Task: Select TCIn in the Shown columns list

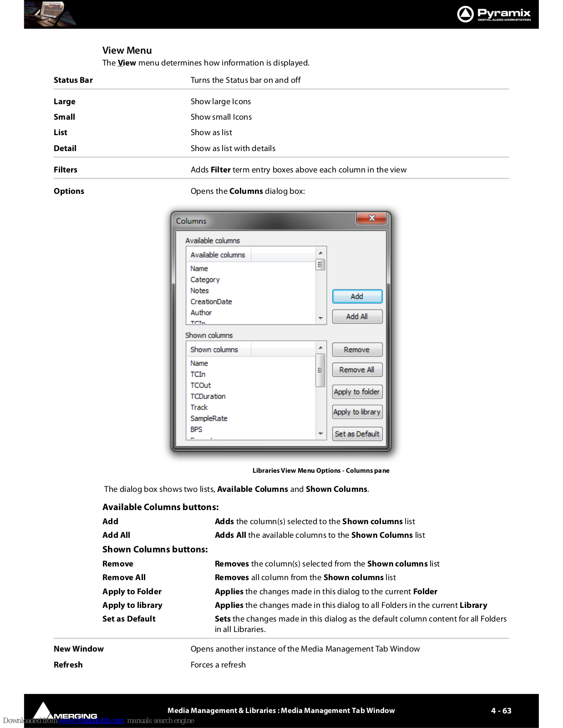Action: click(x=198, y=374)
